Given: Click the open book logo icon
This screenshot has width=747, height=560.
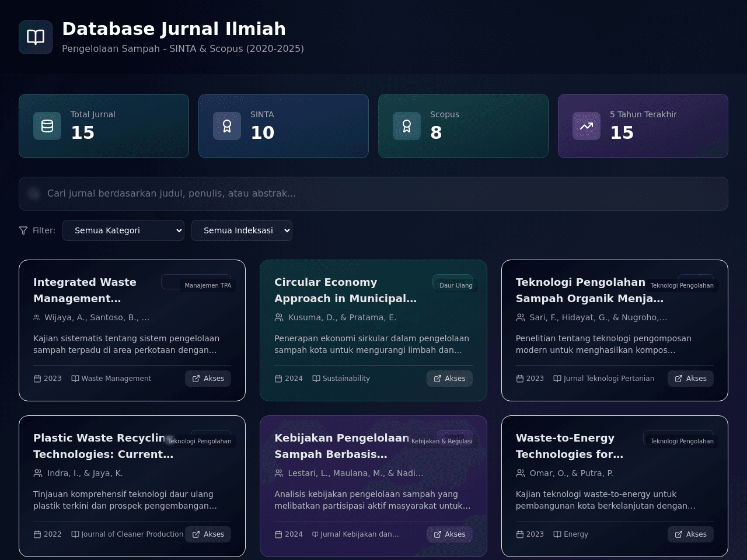Looking at the screenshot, I should (36, 37).
